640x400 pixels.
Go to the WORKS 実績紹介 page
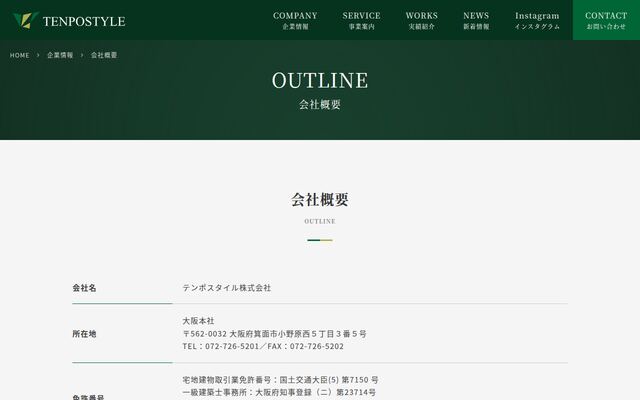coord(422,20)
